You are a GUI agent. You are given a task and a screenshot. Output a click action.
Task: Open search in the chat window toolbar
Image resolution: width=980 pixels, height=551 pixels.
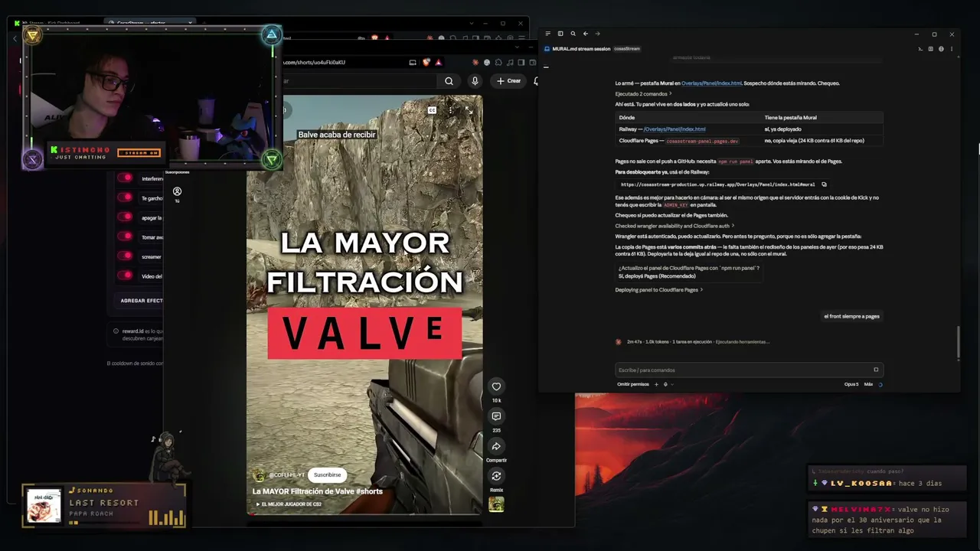point(573,34)
